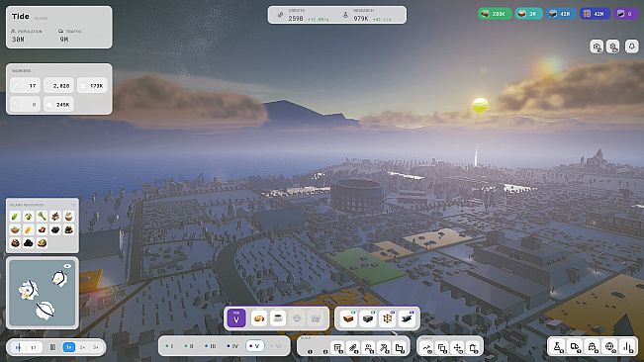
Task: Open the bar chart statistics icon
Action: (628, 347)
